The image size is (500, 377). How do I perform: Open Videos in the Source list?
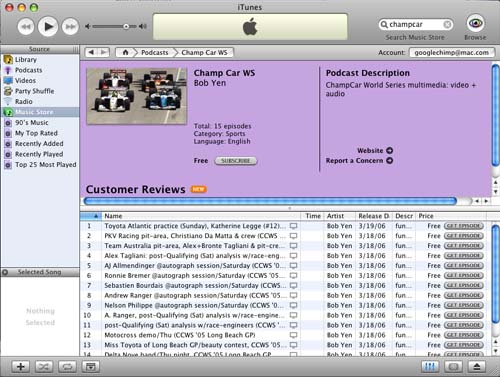coord(40,80)
